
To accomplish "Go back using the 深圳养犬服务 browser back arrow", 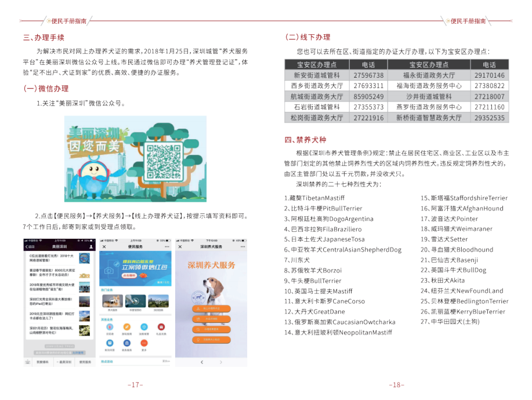I will [x=202, y=362].
